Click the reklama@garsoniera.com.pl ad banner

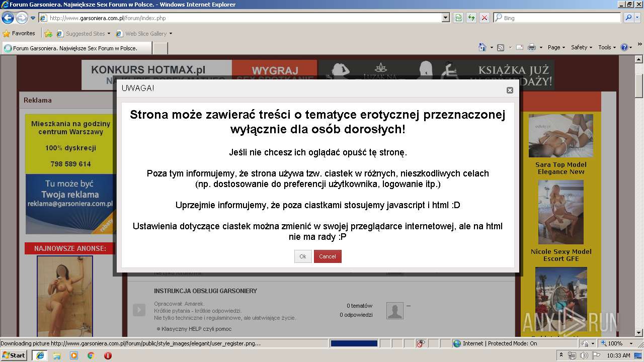(x=70, y=204)
